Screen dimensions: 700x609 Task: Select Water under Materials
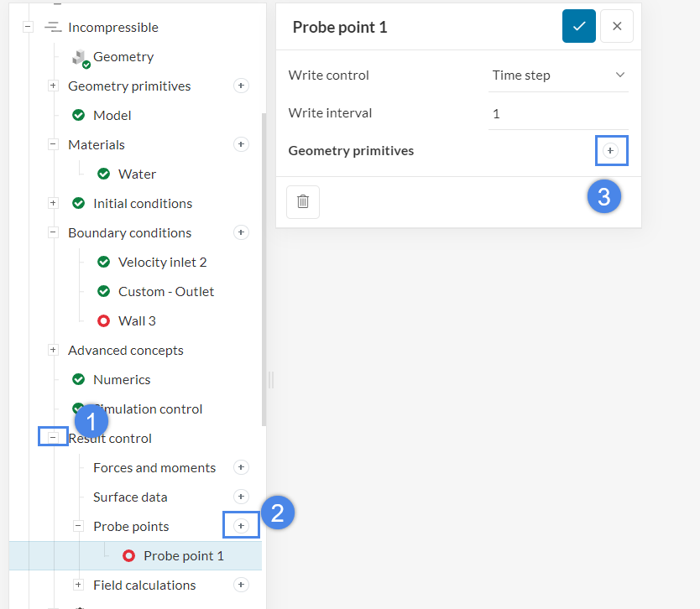tap(137, 174)
